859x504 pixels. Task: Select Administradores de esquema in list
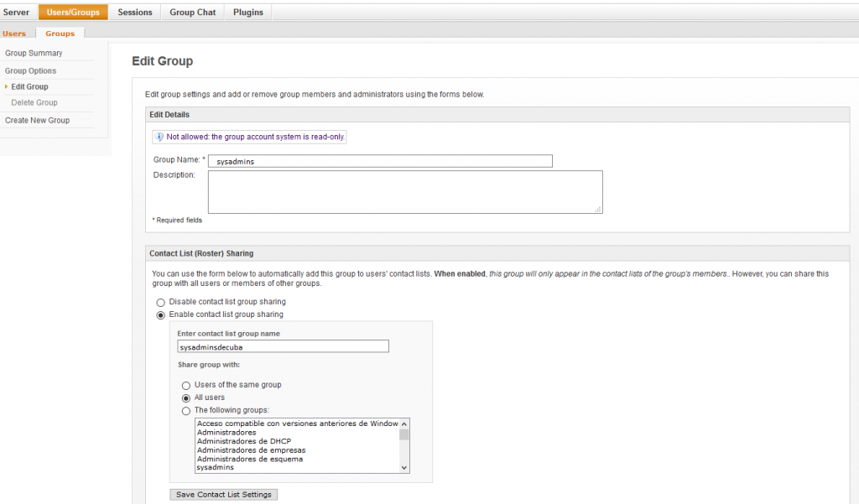pyautogui.click(x=298, y=459)
